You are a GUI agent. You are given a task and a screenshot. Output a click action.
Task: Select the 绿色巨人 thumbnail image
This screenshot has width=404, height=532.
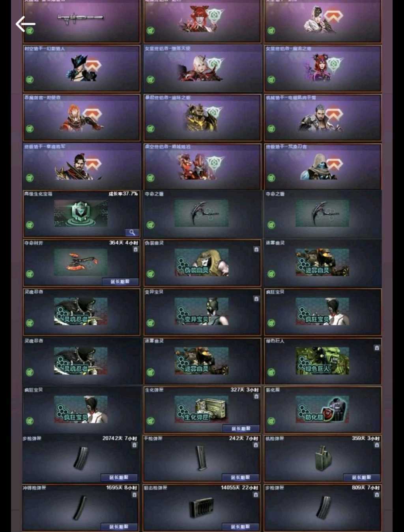tap(322, 361)
